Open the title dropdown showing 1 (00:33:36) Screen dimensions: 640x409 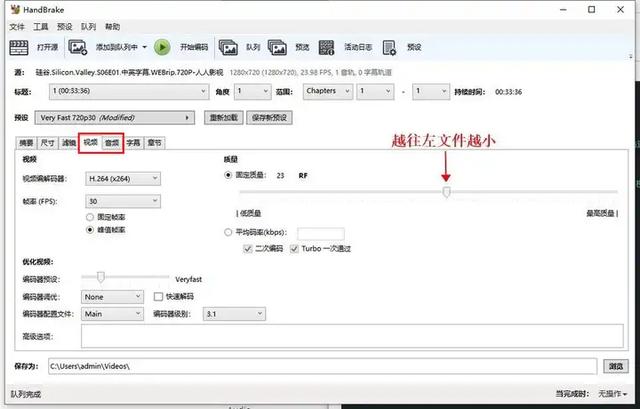coord(129,91)
